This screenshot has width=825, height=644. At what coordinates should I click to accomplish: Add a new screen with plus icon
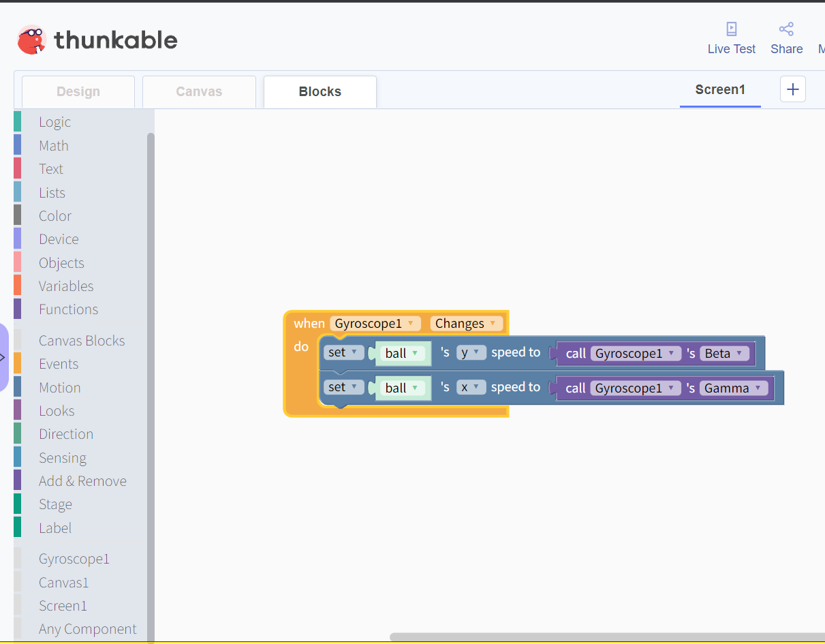tap(793, 89)
